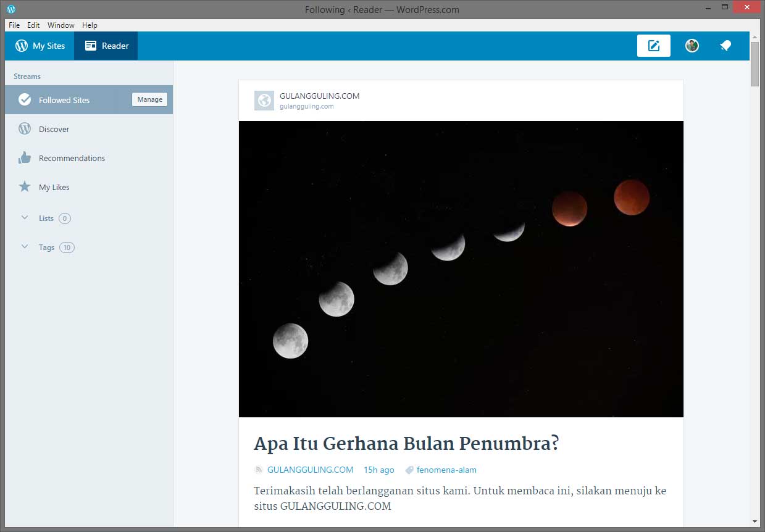
Task: Click the scrollbar down arrow
Action: click(x=755, y=522)
